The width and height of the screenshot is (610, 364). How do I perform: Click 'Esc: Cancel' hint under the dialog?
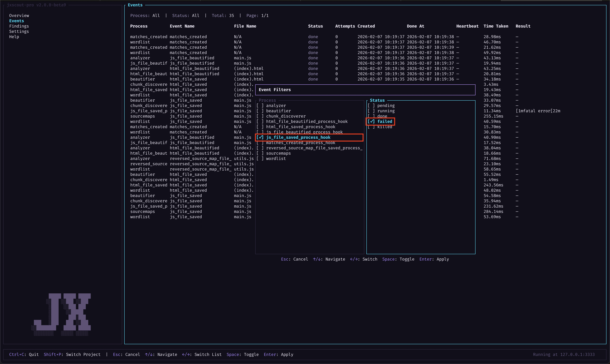(294, 259)
